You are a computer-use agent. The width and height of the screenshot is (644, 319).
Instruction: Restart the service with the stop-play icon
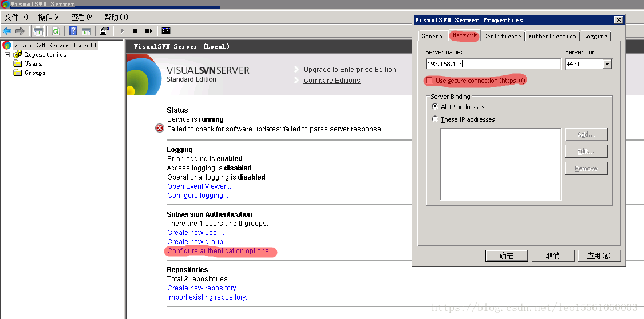pyautogui.click(x=148, y=31)
